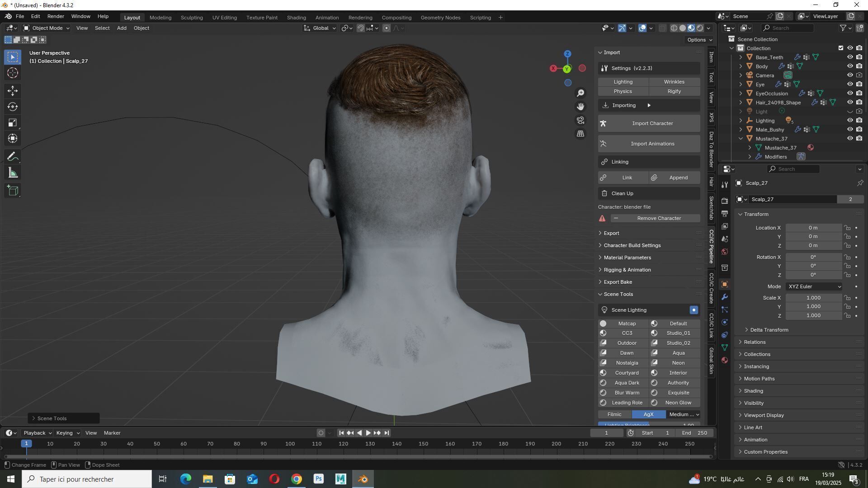Select the Rotate tool
This screenshot has width=868, height=488.
point(13,107)
